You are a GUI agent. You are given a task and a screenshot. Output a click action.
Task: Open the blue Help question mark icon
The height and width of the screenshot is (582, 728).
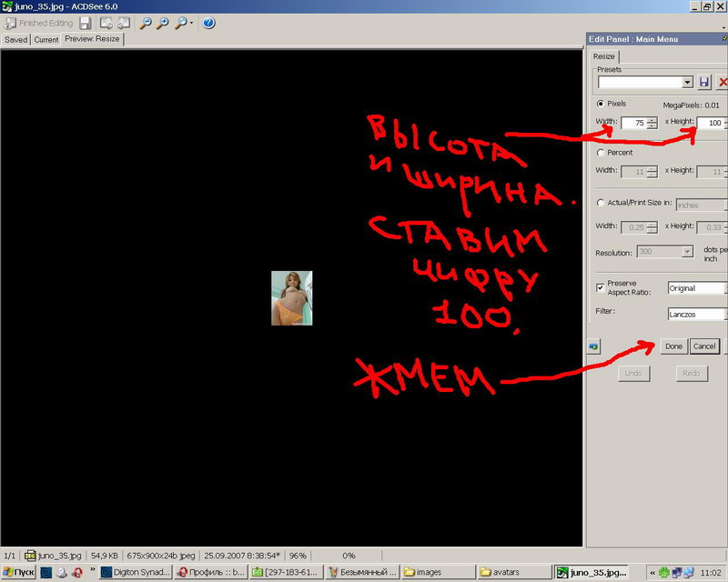[208, 23]
